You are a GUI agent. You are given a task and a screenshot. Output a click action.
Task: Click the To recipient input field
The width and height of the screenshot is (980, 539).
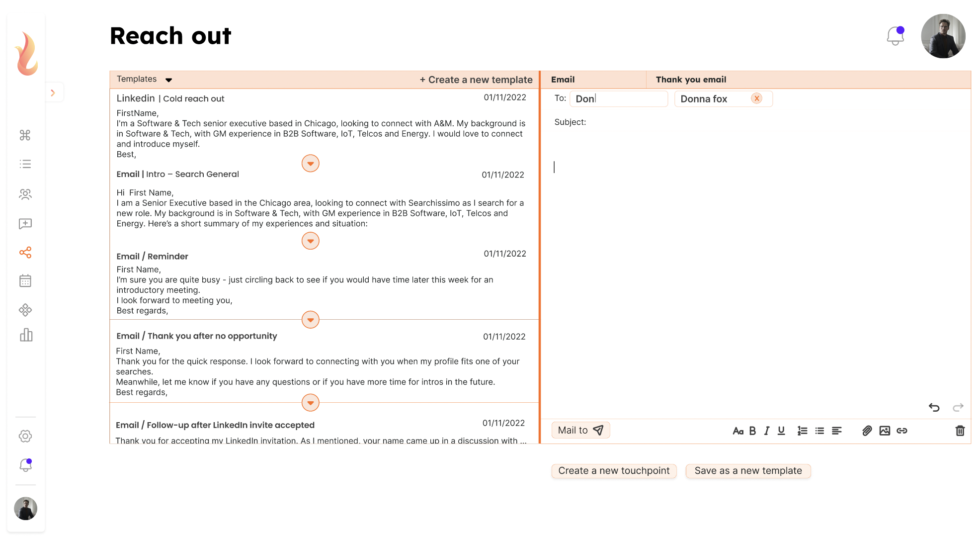tap(618, 98)
